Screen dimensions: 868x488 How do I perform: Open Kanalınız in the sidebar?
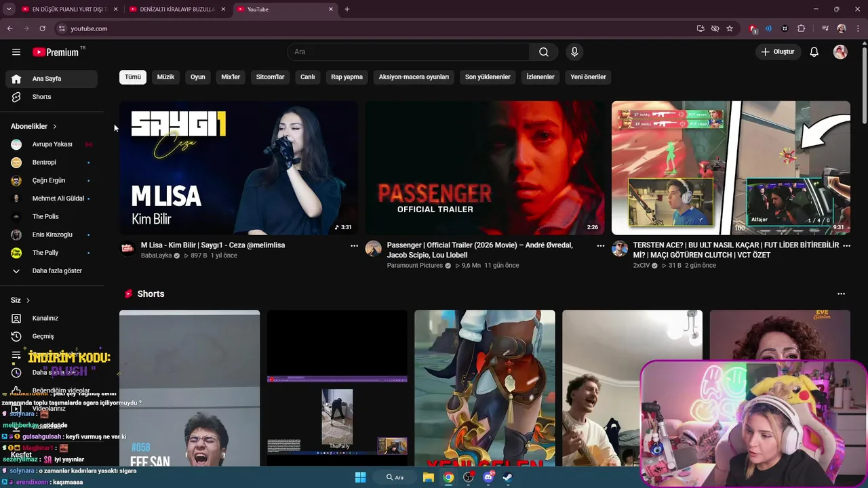(x=52, y=319)
